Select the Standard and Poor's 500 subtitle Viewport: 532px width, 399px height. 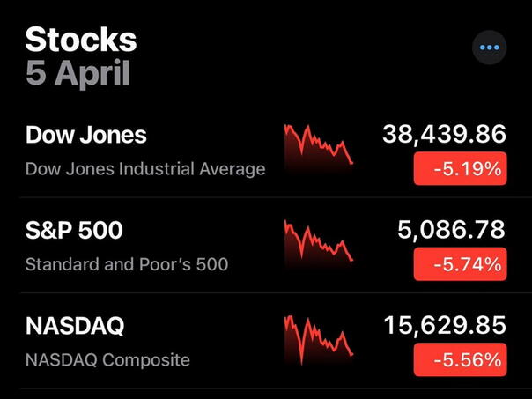[127, 263]
